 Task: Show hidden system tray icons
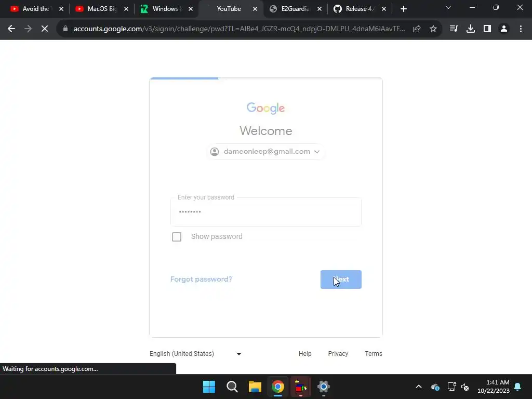click(x=419, y=387)
